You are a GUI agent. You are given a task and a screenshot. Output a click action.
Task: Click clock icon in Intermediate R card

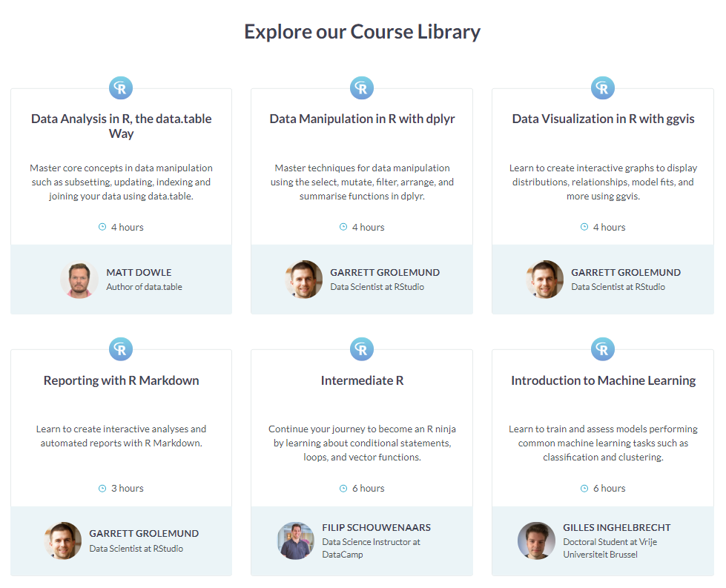coord(343,488)
